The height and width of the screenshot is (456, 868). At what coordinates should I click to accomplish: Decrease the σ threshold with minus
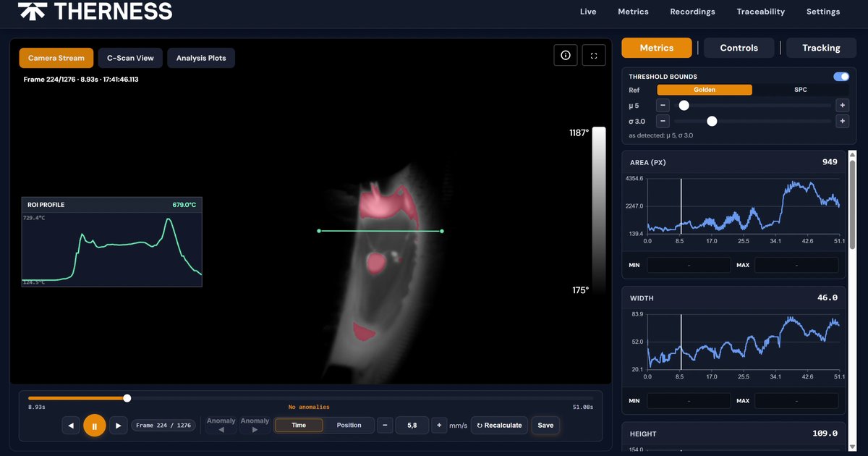663,121
